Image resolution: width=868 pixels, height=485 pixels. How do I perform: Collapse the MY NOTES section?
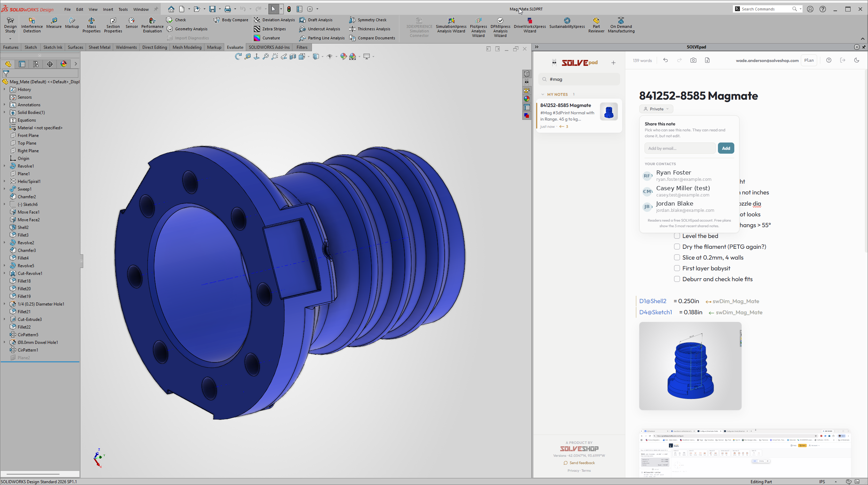point(542,94)
